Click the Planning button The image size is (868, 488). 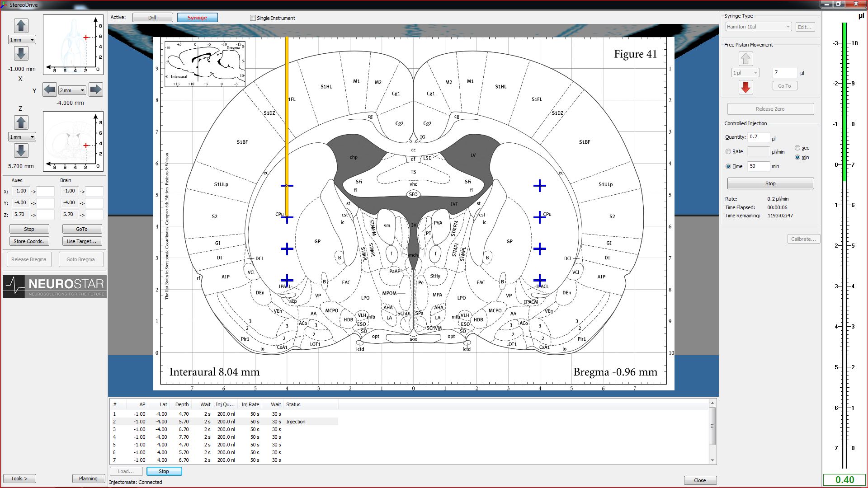point(88,479)
